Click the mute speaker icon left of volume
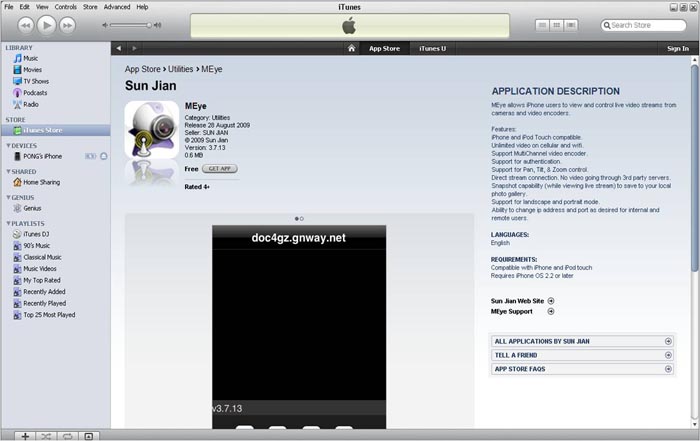700x441 pixels. pyautogui.click(x=105, y=25)
